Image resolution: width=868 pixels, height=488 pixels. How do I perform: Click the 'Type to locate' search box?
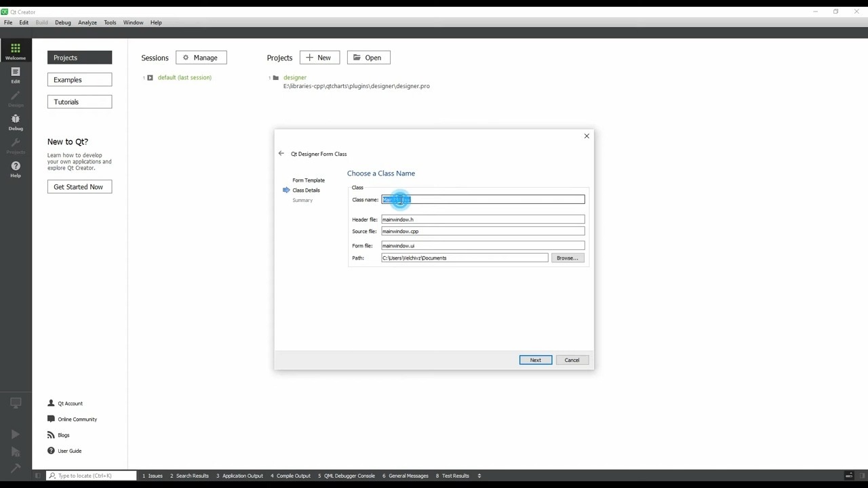point(91,476)
